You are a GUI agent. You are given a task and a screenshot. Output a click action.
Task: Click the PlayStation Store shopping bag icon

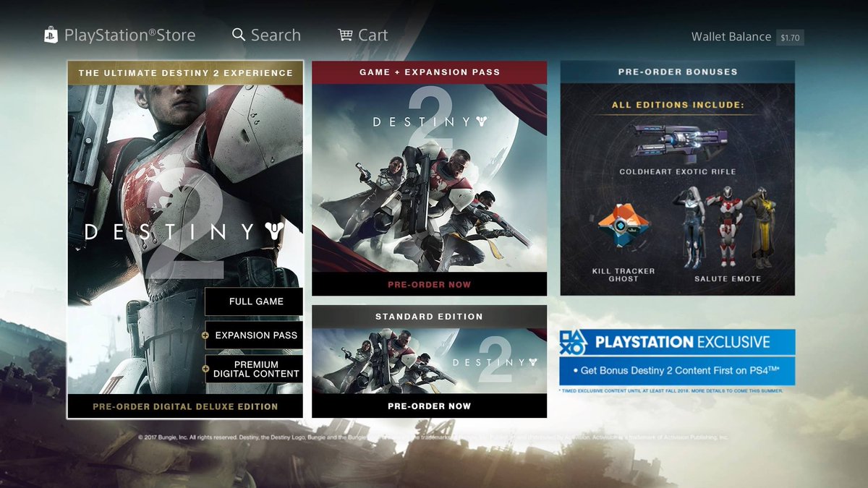pos(51,35)
